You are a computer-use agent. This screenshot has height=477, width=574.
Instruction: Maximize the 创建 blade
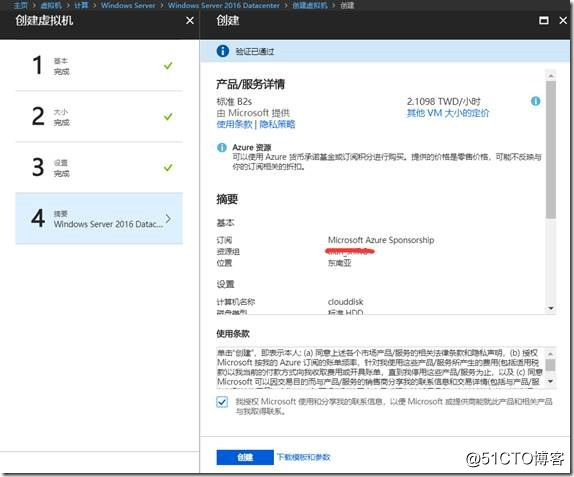pyautogui.click(x=544, y=20)
